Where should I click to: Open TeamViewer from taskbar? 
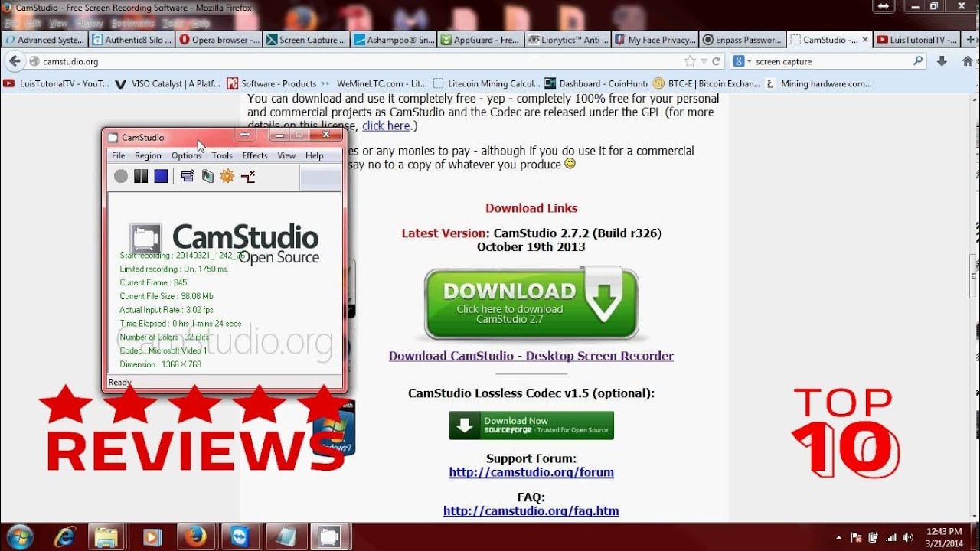point(241,537)
